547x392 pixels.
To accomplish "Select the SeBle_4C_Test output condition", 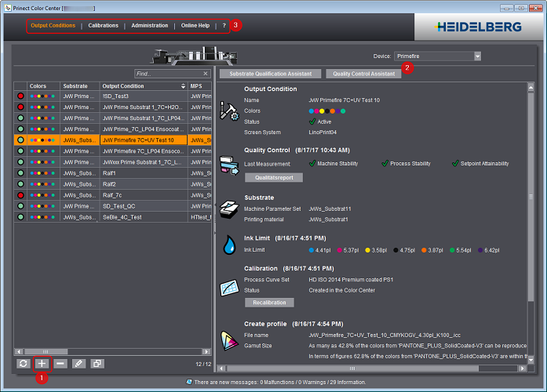I will tap(113, 217).
